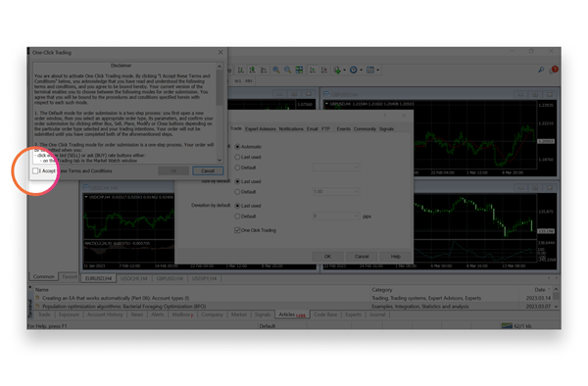Click the disclaimer scrollbar thumb
This screenshot has width=588, height=386.
(x=220, y=87)
